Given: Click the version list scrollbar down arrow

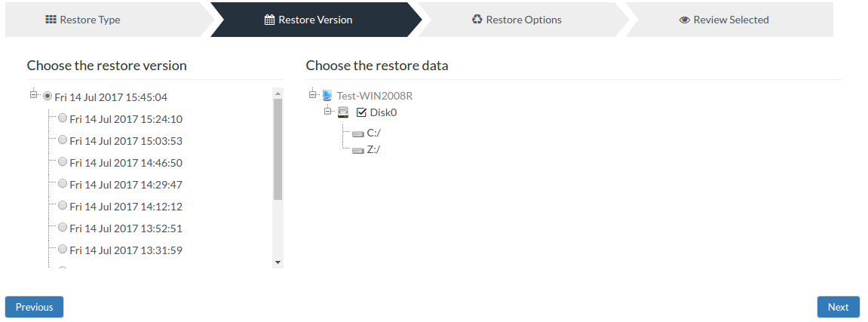Looking at the screenshot, I should tap(278, 262).
